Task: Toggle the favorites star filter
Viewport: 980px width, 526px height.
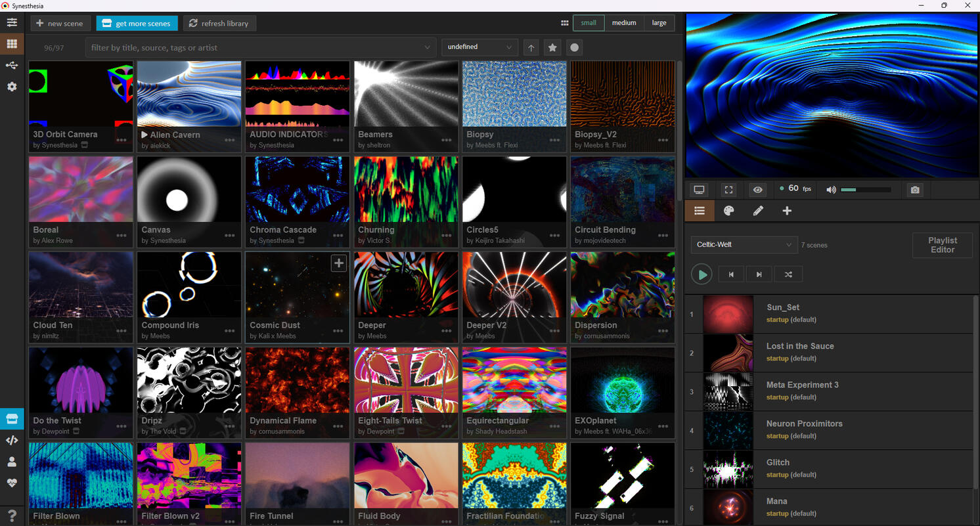Action: (552, 47)
